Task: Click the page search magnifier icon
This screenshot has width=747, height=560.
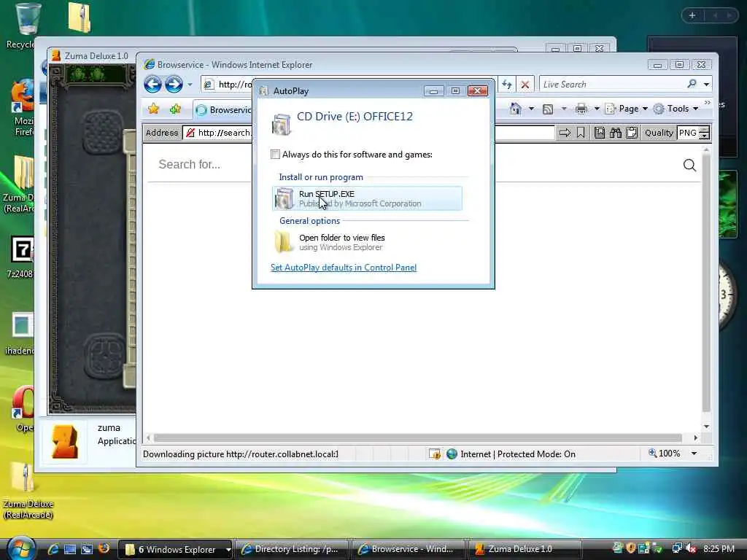Action: pos(689,166)
